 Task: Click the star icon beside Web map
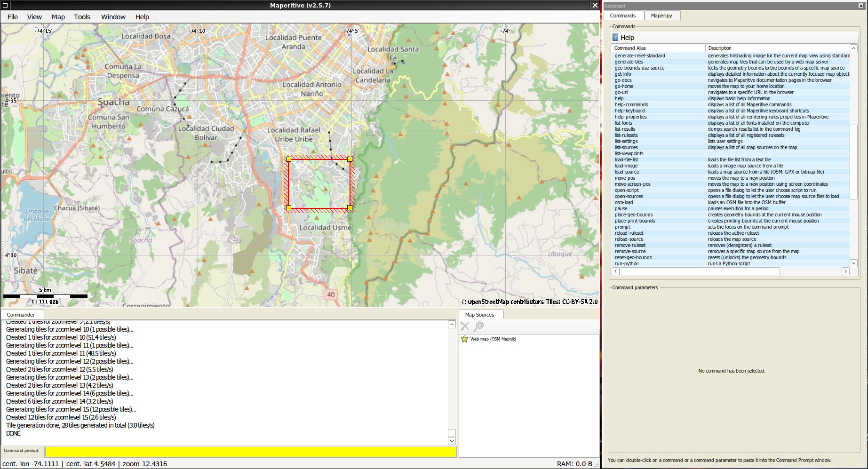(x=464, y=339)
